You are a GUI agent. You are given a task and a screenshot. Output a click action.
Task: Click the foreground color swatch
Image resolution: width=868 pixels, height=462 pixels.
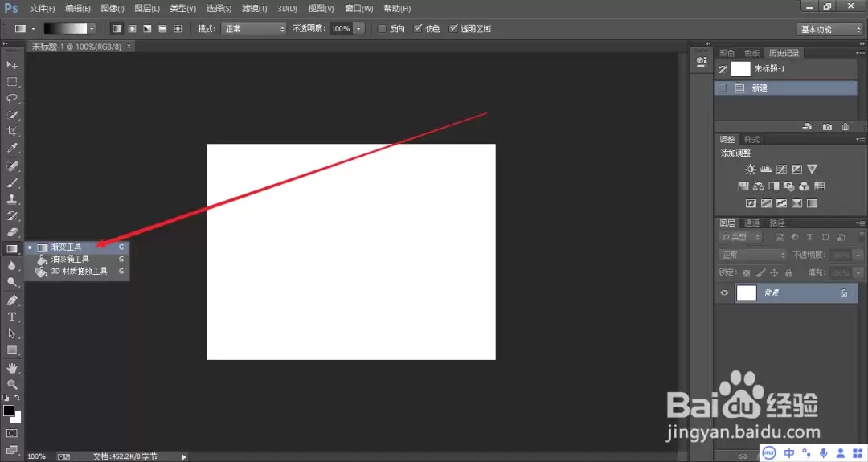tap(8, 410)
